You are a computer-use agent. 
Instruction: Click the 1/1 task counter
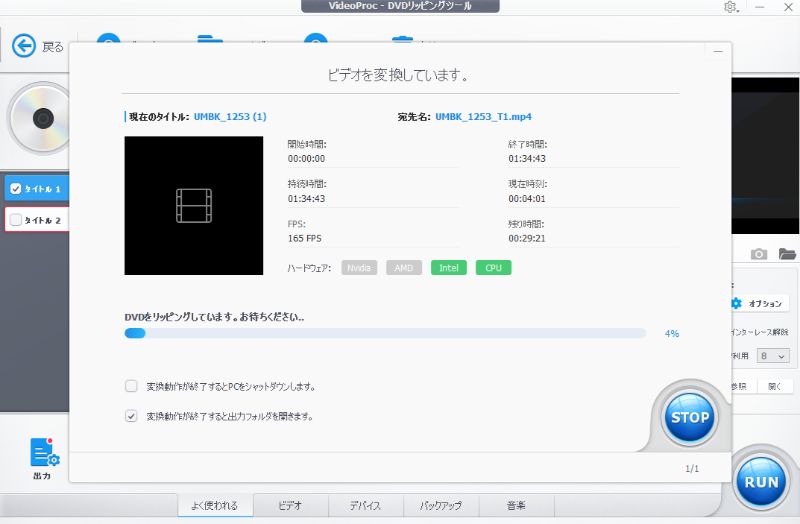(x=692, y=468)
